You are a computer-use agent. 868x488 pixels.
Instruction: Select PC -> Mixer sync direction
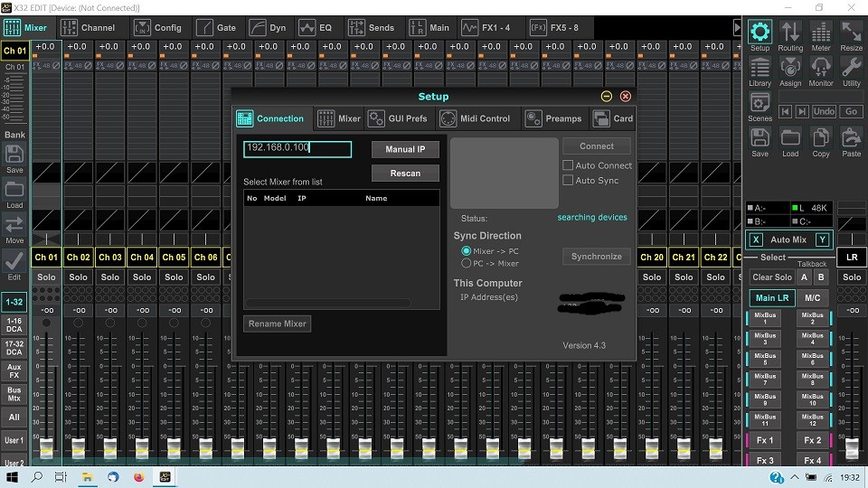[x=467, y=263]
